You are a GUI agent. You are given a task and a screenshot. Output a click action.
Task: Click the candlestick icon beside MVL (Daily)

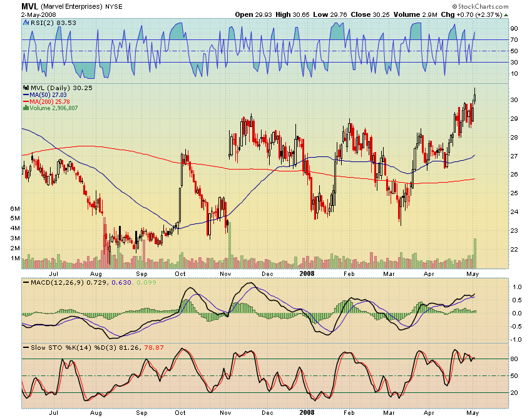coord(26,88)
